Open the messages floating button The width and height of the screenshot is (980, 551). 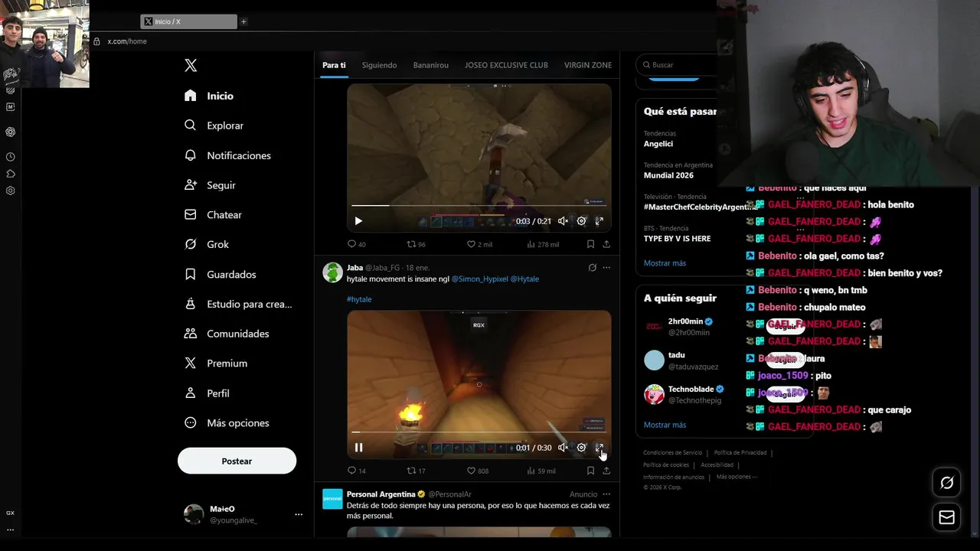tap(947, 517)
